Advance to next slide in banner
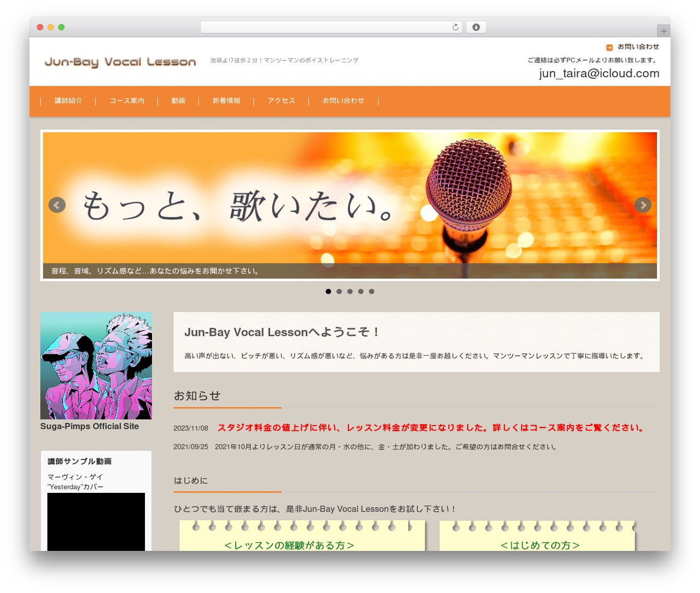The image size is (700, 593). [x=643, y=205]
